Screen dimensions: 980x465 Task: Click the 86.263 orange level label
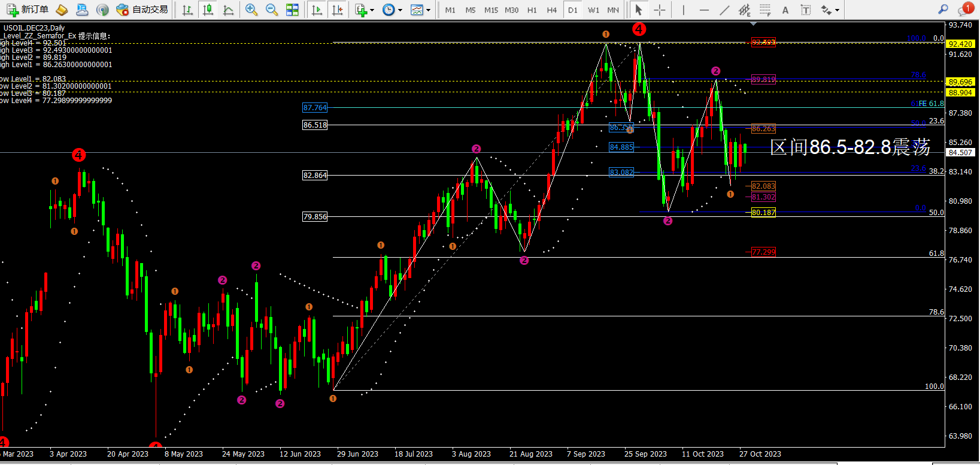point(763,129)
